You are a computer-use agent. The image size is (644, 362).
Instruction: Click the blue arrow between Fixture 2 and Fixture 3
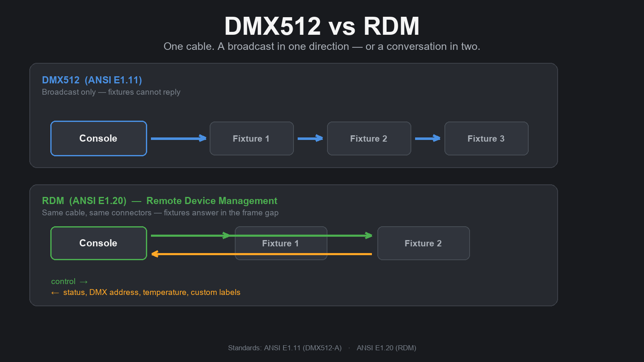[x=428, y=138]
